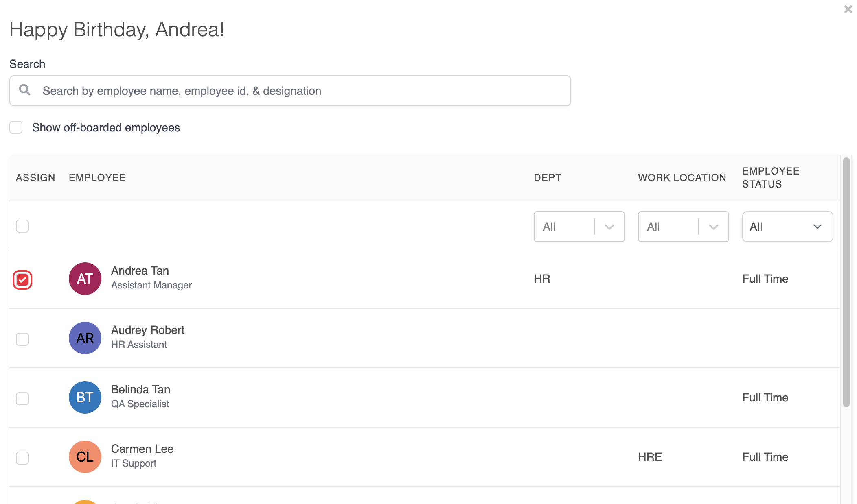This screenshot has width=857, height=504.
Task: Expand the Work Location filter dropdown
Action: (683, 227)
